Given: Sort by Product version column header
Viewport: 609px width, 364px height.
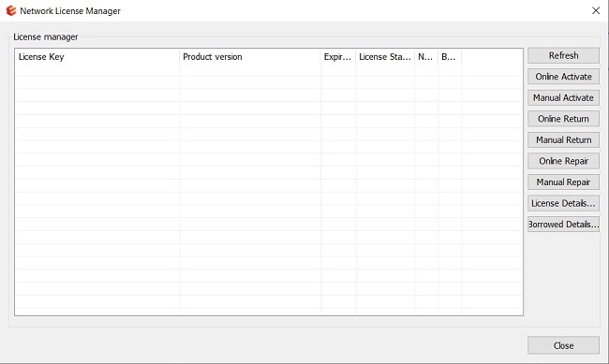Looking at the screenshot, I should point(250,57).
